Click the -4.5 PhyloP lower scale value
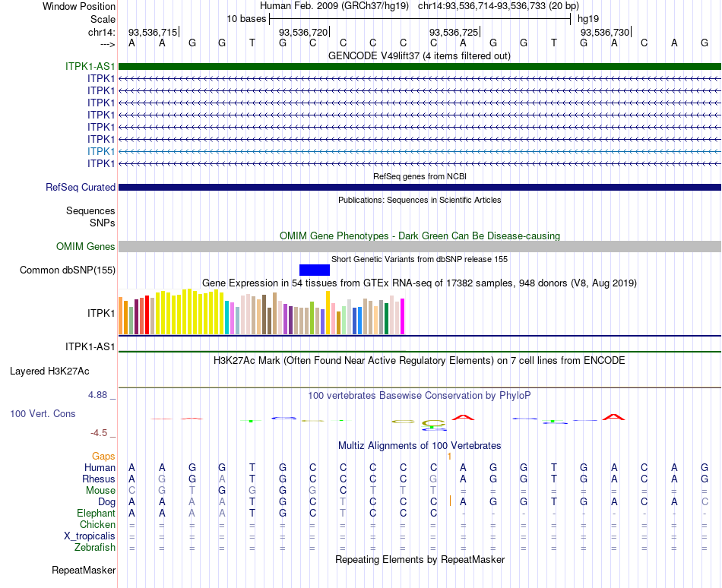 (99, 433)
